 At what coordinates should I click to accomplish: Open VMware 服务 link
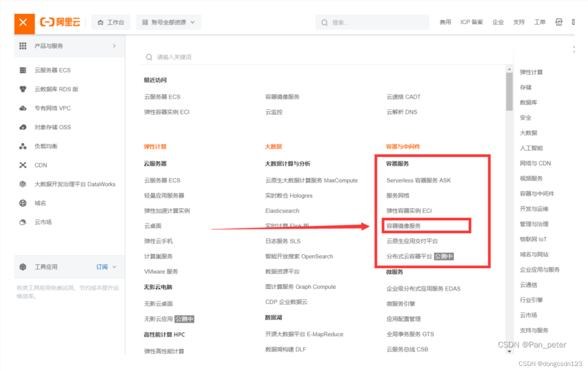161,271
